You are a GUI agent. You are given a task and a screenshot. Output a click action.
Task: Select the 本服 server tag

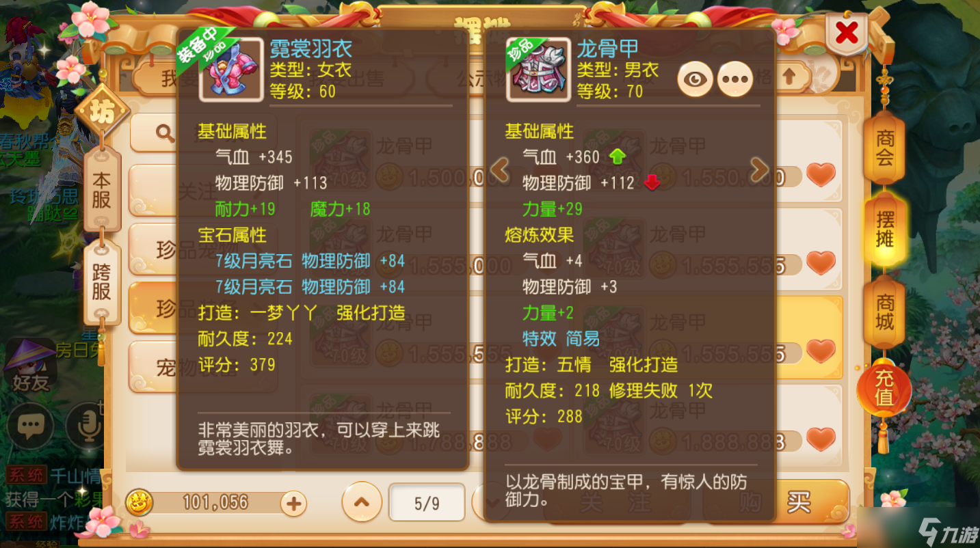(x=101, y=190)
